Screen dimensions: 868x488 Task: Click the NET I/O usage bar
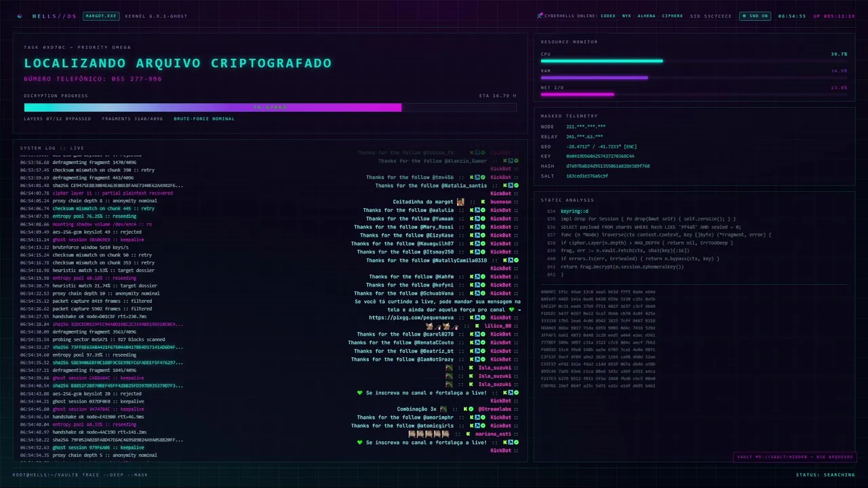coord(694,94)
